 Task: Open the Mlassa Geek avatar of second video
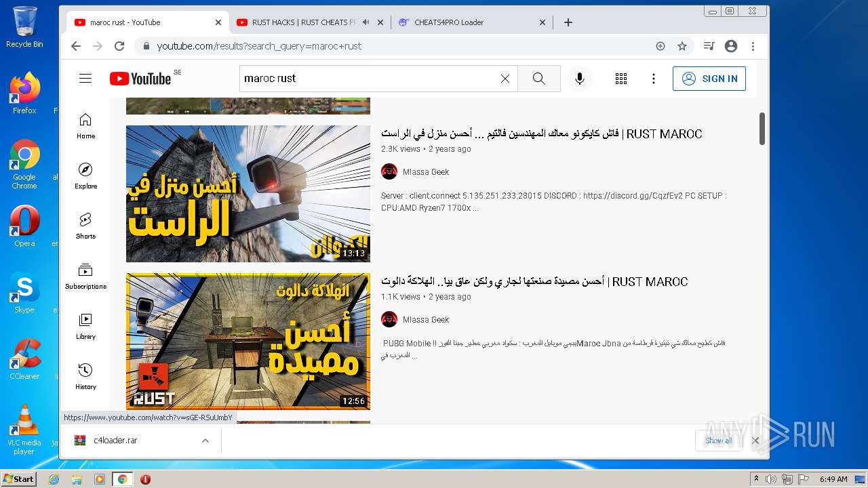tap(389, 319)
